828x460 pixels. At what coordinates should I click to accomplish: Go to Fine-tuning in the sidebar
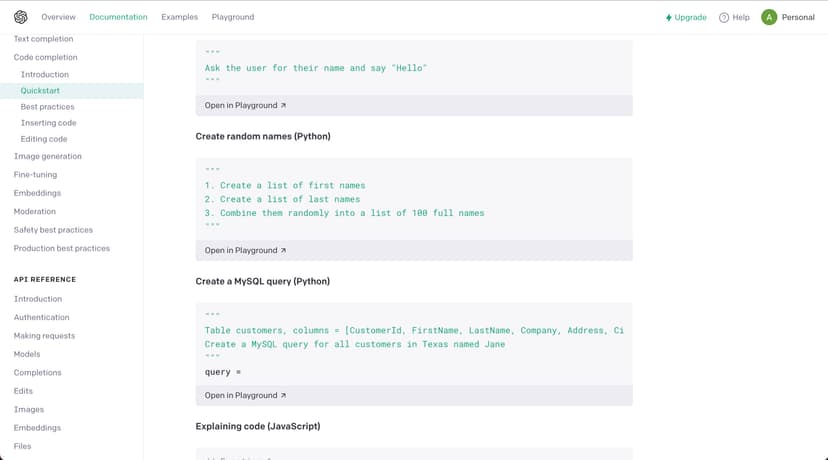coord(35,175)
